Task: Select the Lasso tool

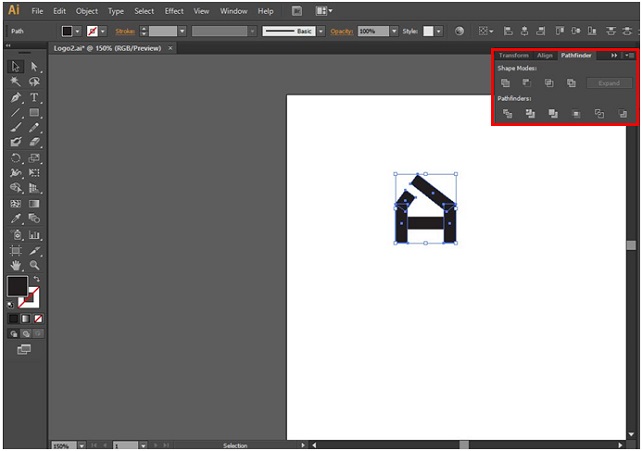Action: 34,81
